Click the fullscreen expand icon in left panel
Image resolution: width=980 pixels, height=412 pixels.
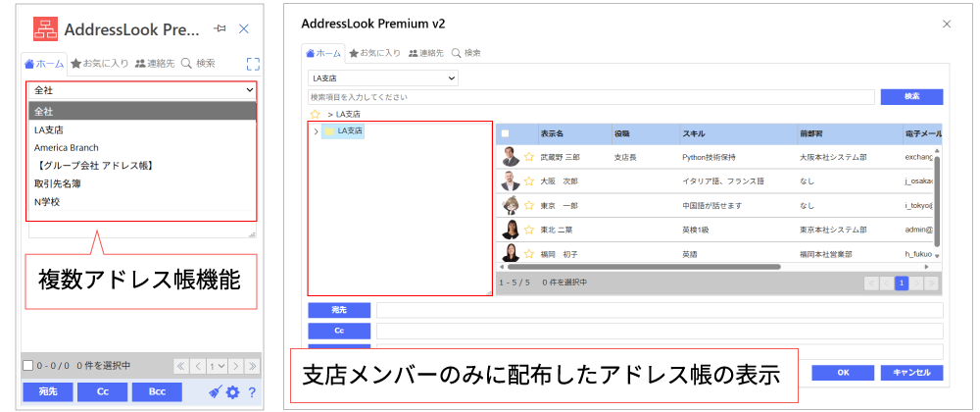253,64
